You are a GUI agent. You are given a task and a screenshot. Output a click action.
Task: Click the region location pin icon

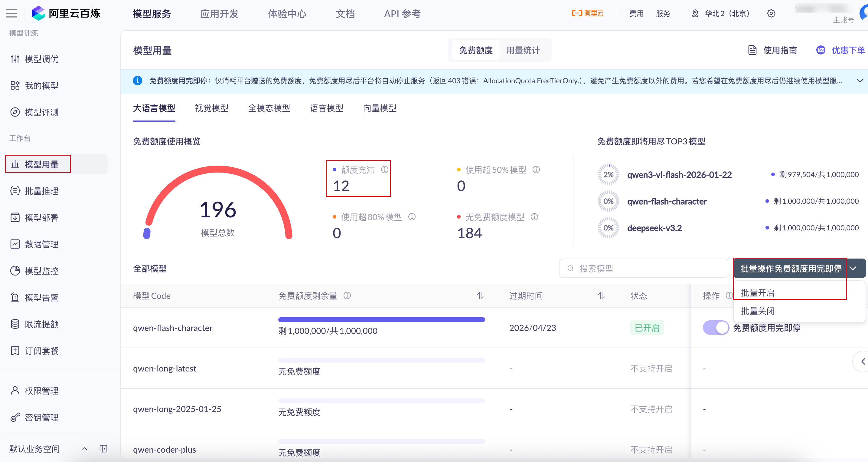point(695,14)
